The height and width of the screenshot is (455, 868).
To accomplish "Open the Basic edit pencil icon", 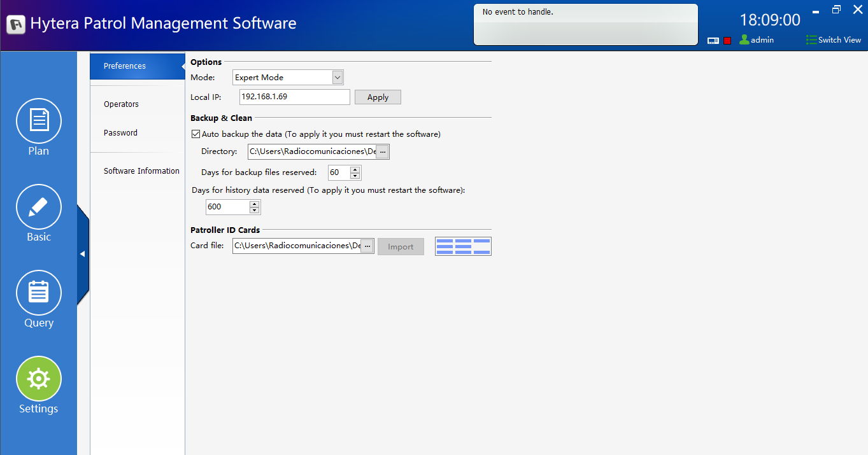I will (39, 207).
